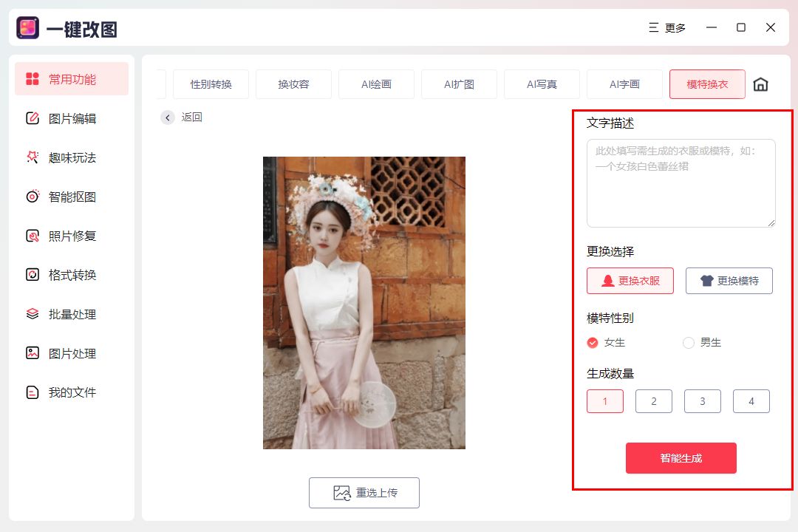Open 批量处理 from the sidebar

pos(71,314)
